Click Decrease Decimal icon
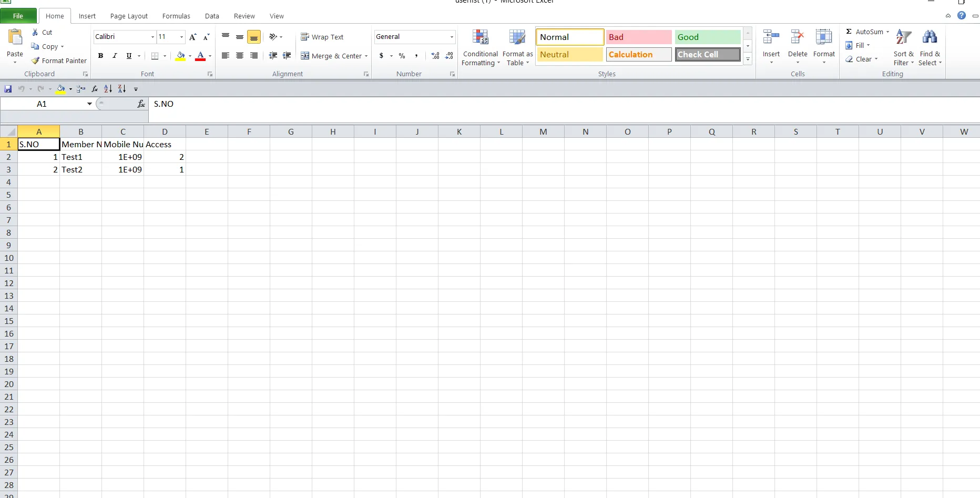Image resolution: width=980 pixels, height=498 pixels. (x=449, y=56)
